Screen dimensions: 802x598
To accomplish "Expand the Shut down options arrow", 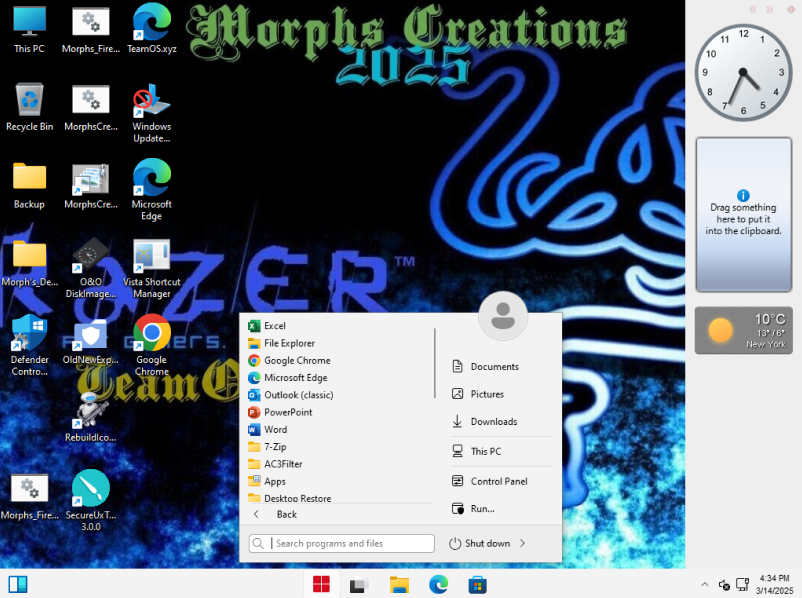I will pyautogui.click(x=522, y=543).
